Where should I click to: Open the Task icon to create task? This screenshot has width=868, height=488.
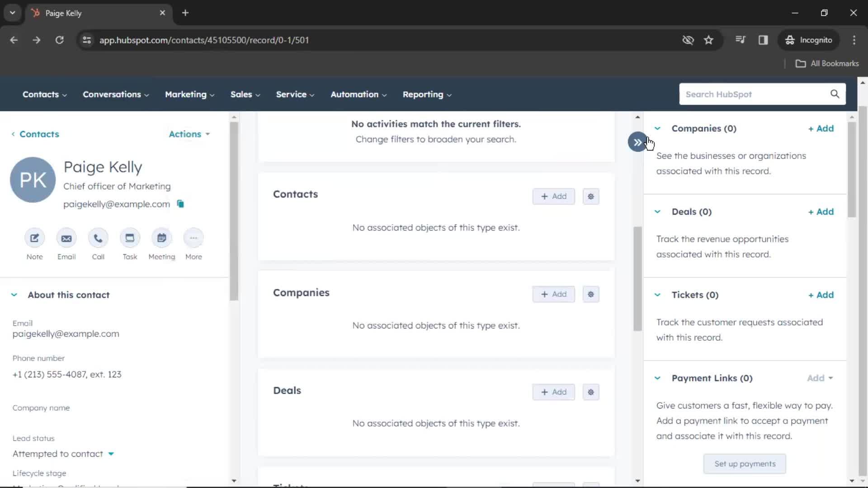[x=130, y=238]
